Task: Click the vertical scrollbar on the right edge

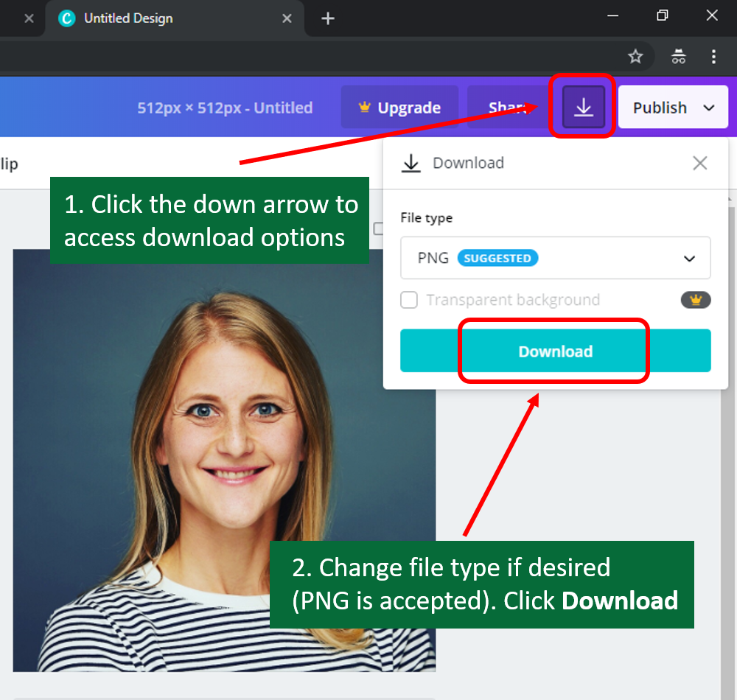Action: click(x=730, y=442)
